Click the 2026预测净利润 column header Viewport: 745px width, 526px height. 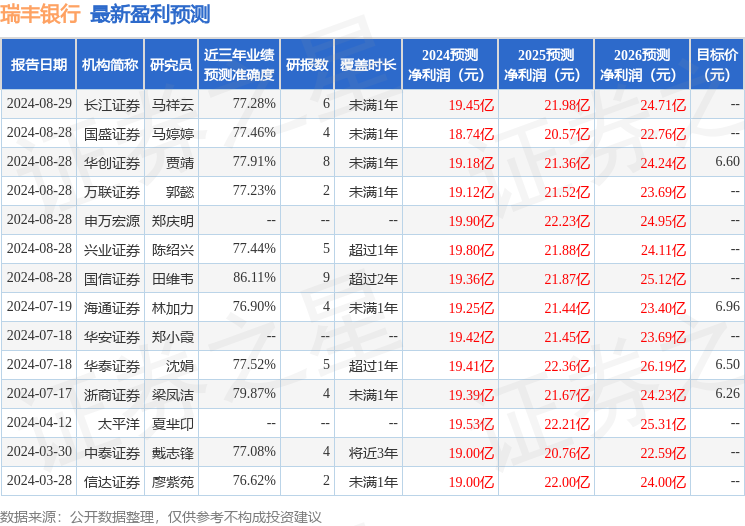point(642,65)
